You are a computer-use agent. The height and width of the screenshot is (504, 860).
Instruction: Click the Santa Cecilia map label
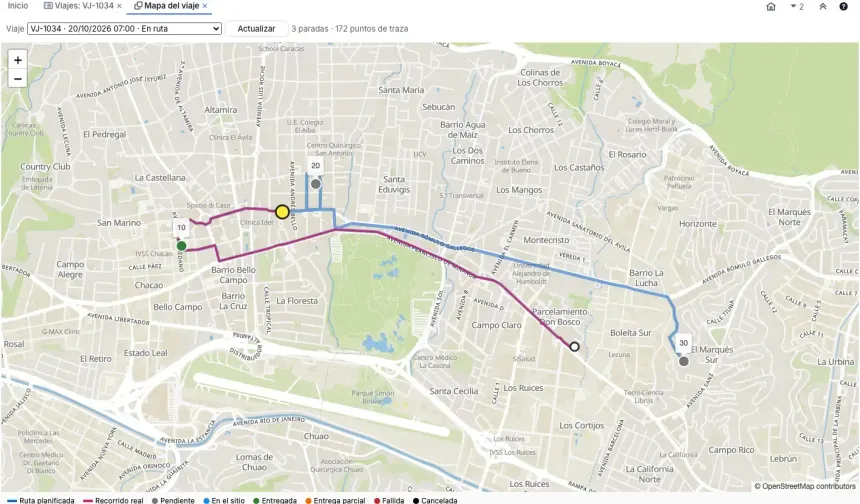click(454, 391)
